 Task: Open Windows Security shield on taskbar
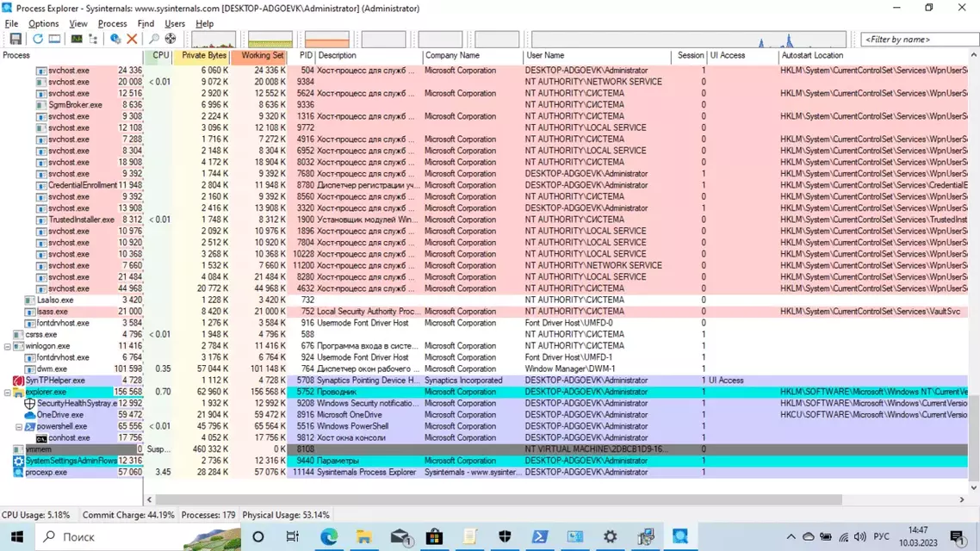[x=505, y=536]
